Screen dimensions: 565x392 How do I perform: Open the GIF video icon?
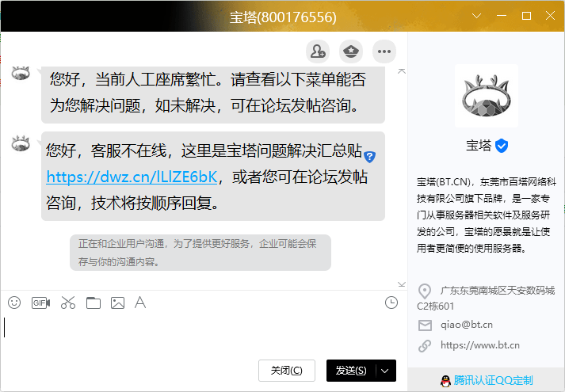click(40, 303)
